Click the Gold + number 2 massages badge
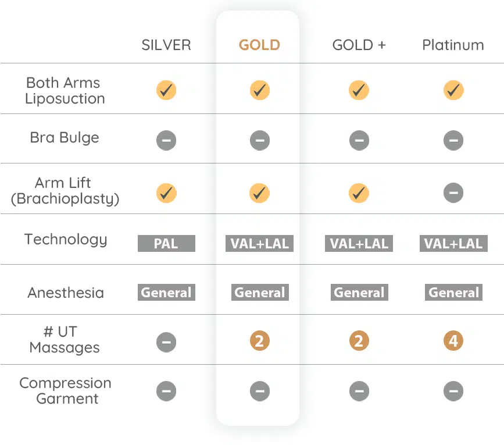Viewport: 504px width, 445px height. tap(359, 341)
